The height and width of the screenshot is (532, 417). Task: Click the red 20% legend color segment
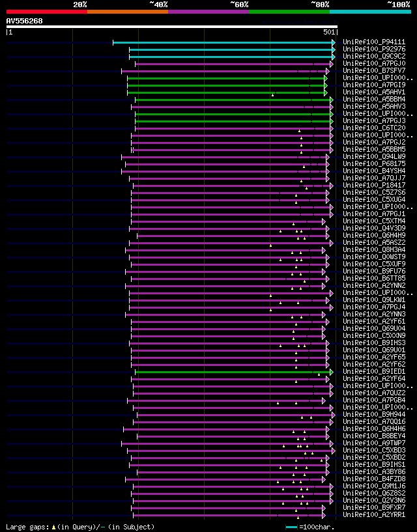(x=47, y=12)
